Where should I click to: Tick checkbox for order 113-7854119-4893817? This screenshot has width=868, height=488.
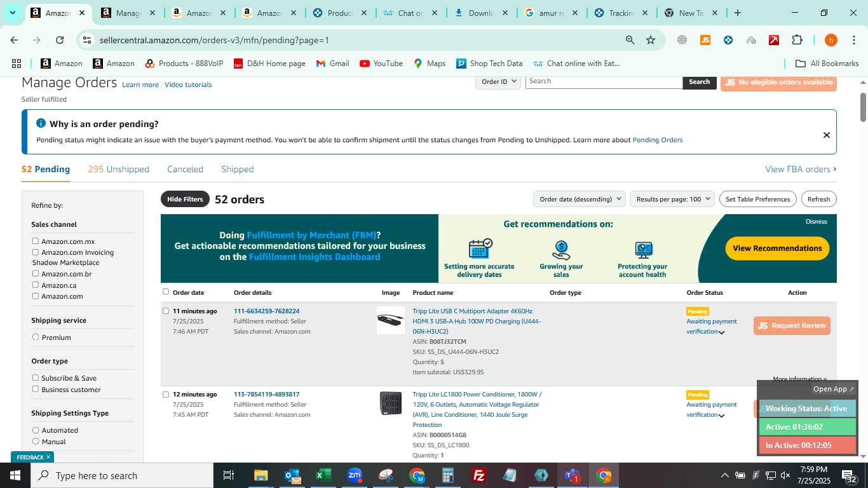pos(166,394)
